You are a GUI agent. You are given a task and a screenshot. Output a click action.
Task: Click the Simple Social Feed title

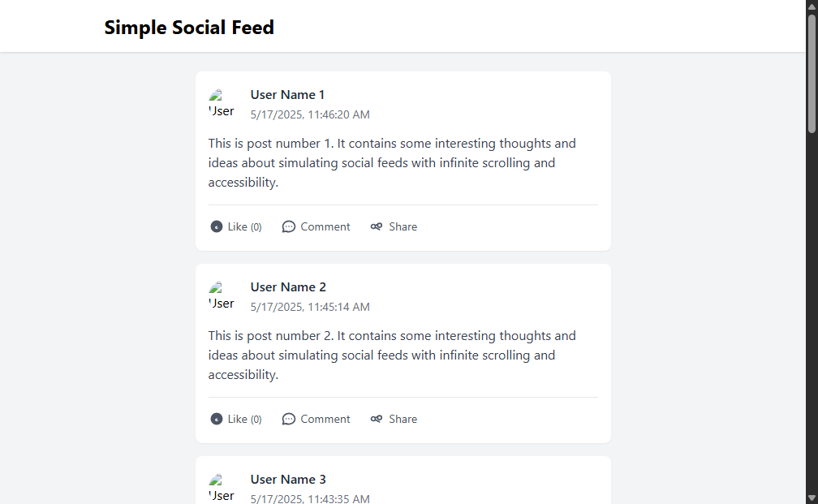[189, 27]
